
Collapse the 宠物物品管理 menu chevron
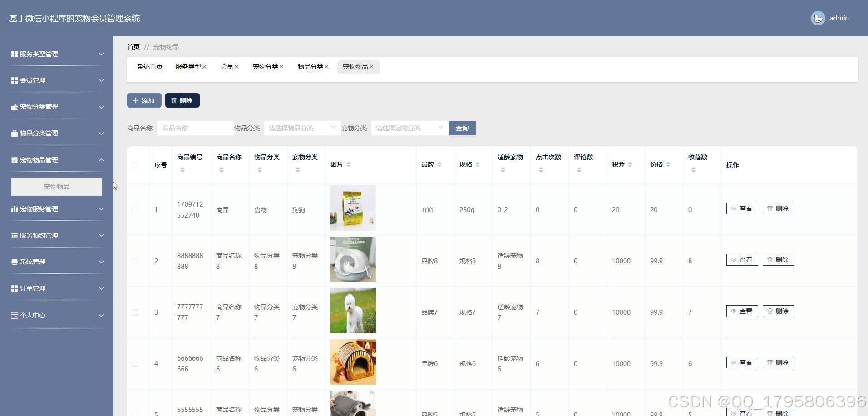point(101,160)
